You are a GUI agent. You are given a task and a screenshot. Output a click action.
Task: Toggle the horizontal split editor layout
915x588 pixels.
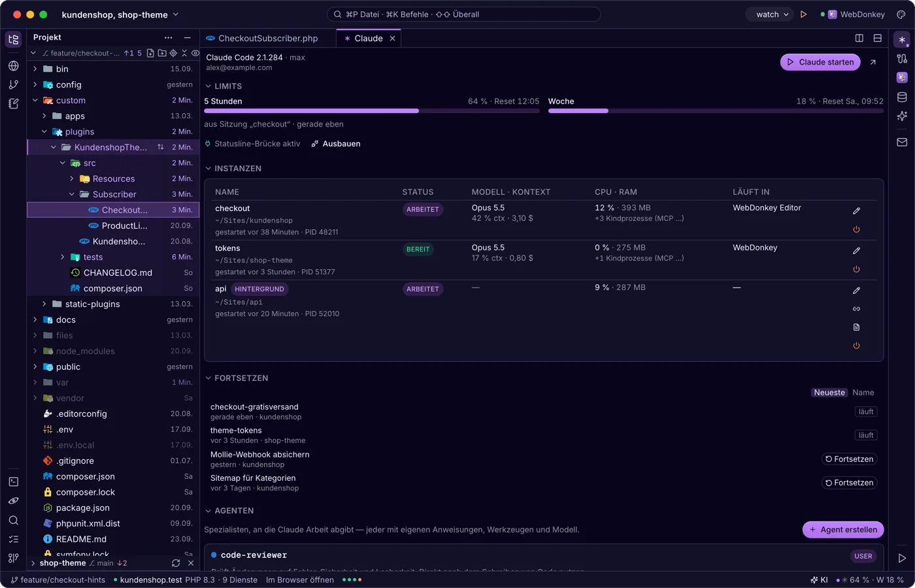(x=878, y=39)
